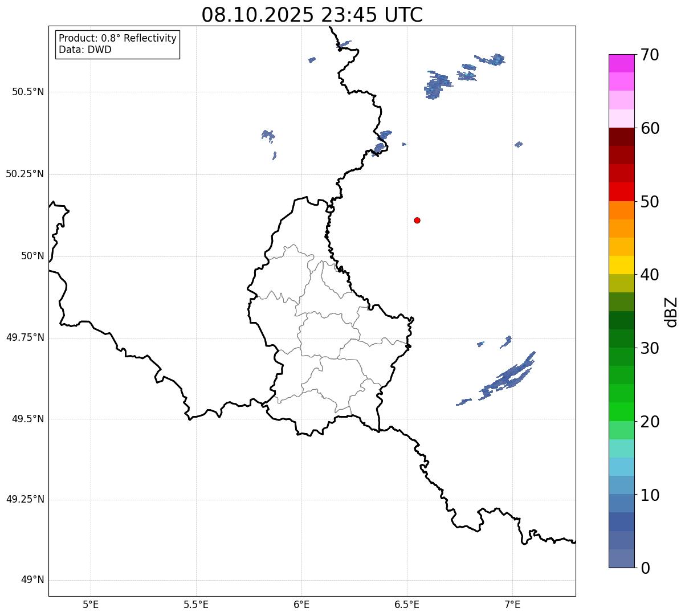The width and height of the screenshot is (685, 616).
Task: Click the large elongated echo near 7°E 49.6°N
Action: (x=507, y=377)
